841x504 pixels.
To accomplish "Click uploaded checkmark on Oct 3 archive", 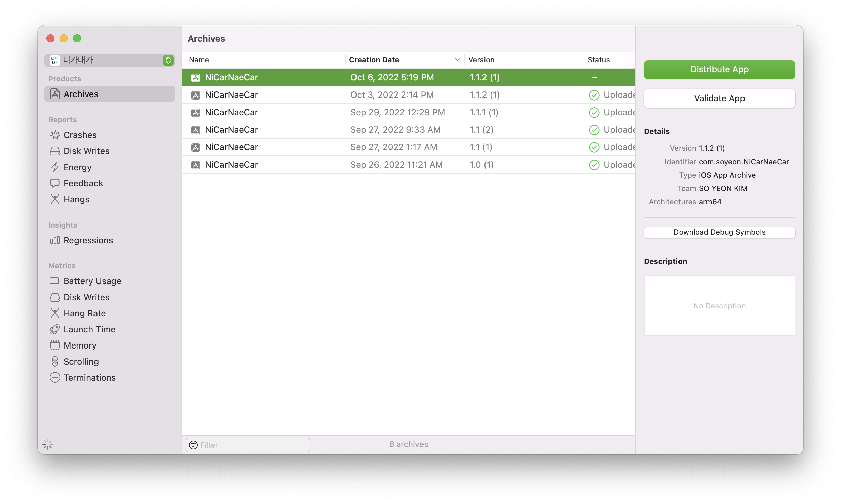I will pos(594,95).
